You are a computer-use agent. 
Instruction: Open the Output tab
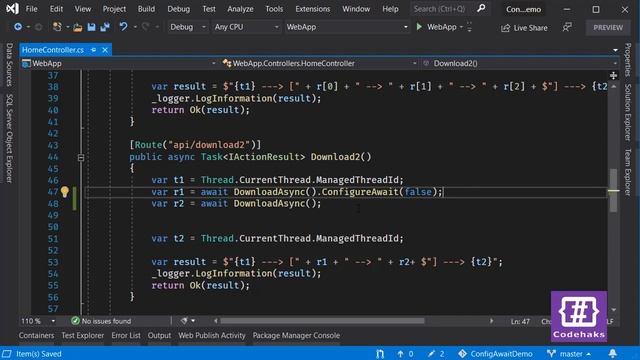coord(159,336)
